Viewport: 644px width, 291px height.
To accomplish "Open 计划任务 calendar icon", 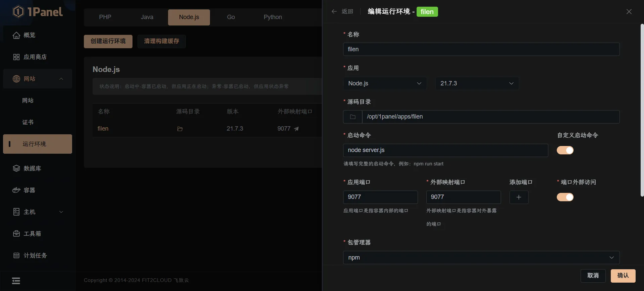I will coord(16,255).
